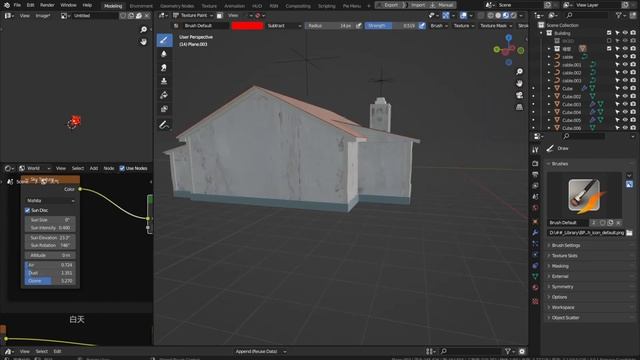The image size is (640, 360).
Task: Open the Window menu
Action: click(x=68, y=5)
